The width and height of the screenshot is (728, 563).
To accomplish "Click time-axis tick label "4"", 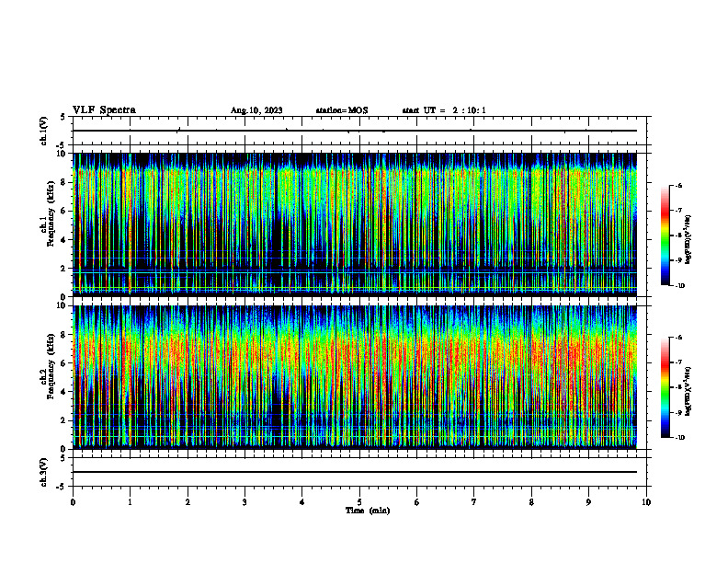I will (x=302, y=502).
